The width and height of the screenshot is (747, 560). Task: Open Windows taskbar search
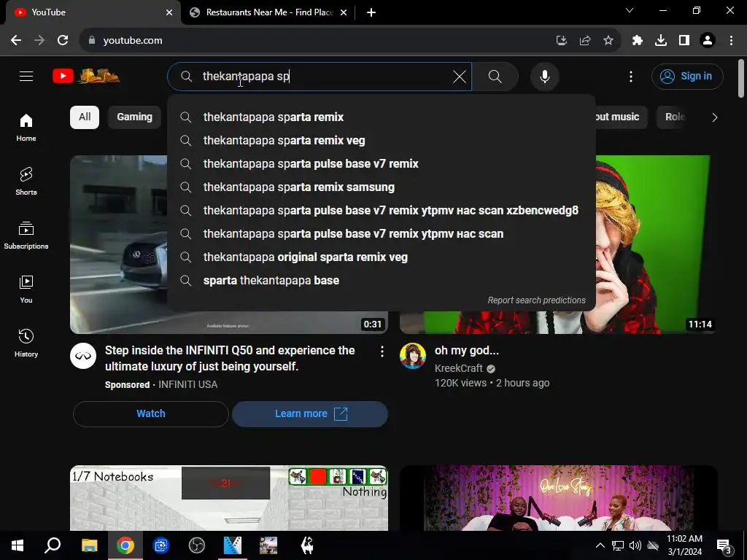(53, 545)
